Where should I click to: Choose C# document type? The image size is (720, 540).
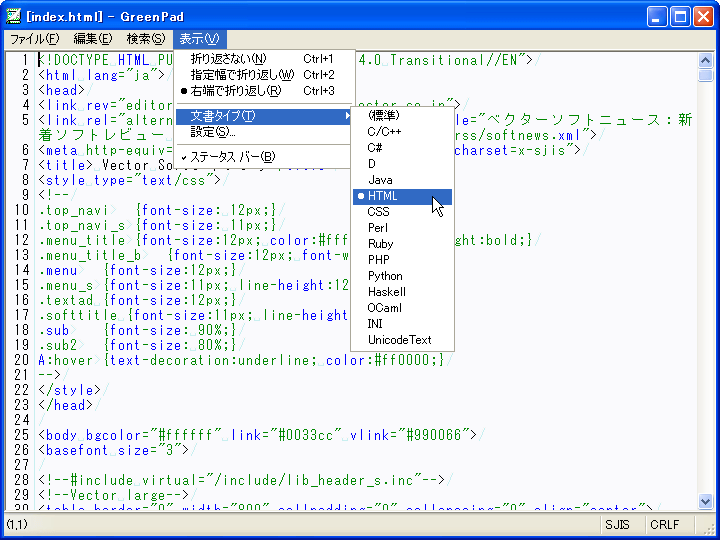click(402, 148)
